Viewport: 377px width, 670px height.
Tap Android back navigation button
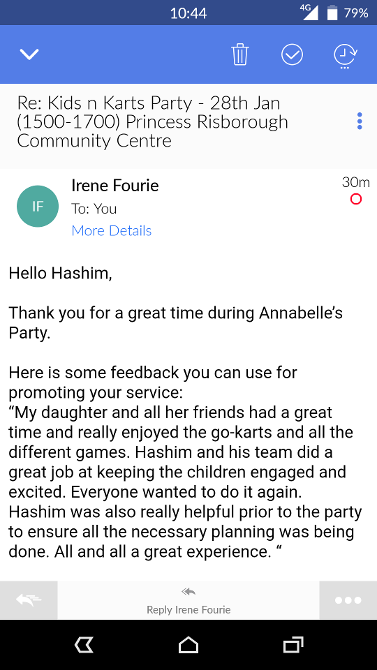click(x=84, y=644)
